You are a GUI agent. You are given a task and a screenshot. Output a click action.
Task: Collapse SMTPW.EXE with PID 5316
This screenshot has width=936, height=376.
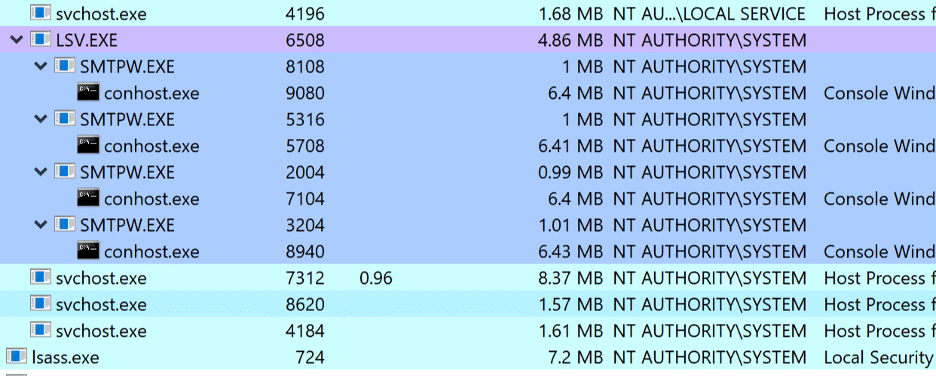tap(41, 119)
